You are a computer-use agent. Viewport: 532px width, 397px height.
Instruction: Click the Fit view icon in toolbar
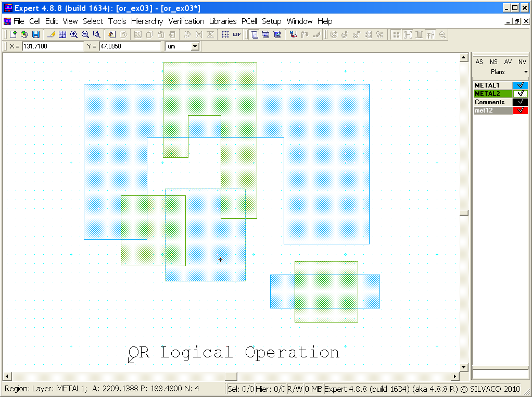point(62,34)
